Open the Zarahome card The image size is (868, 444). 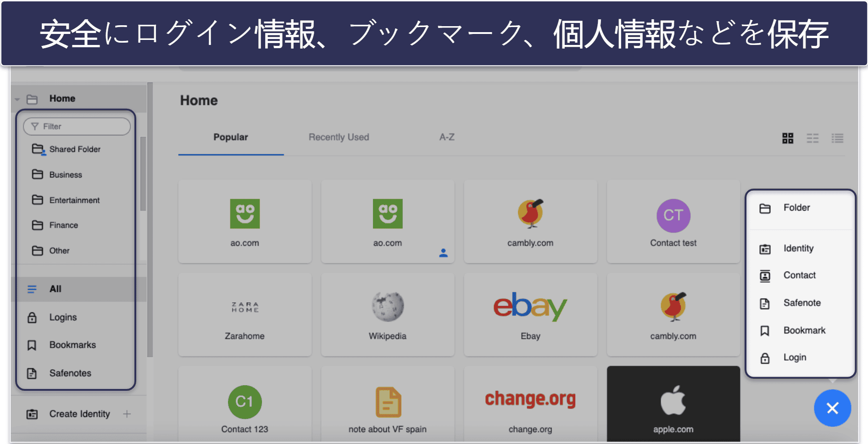245,315
